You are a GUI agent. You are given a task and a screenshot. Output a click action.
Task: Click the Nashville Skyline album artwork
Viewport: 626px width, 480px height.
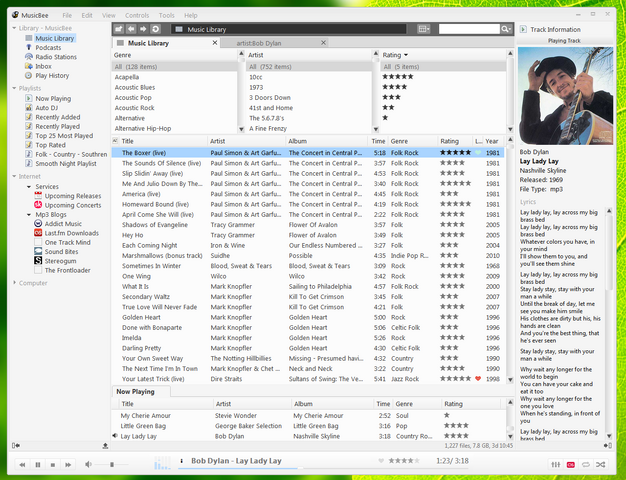[x=565, y=96]
